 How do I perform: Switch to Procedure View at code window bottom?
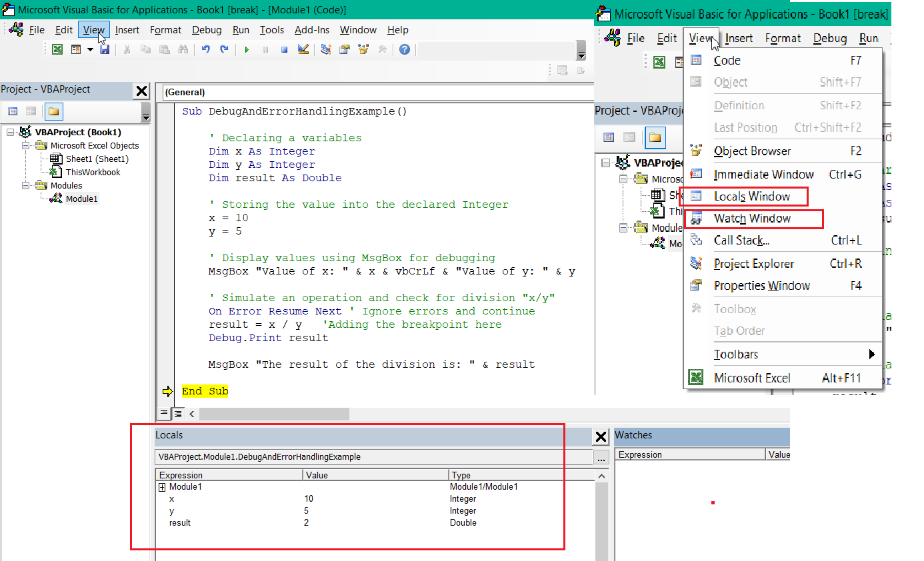tap(164, 414)
